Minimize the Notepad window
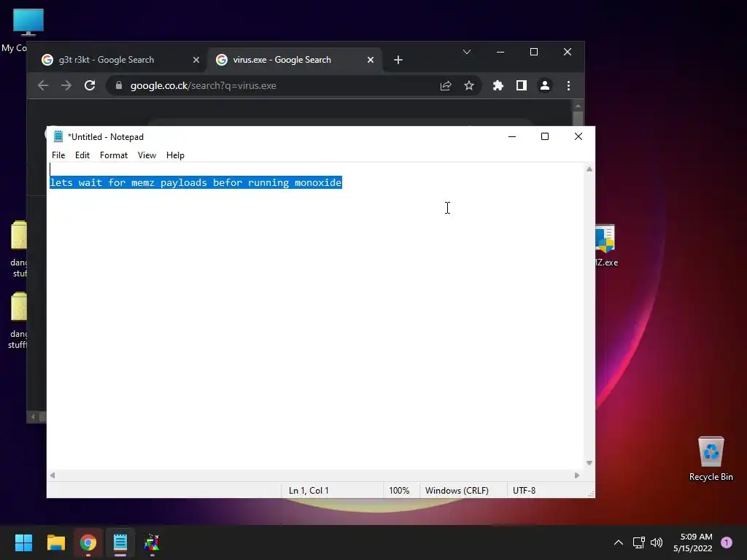This screenshot has width=747, height=560. [512, 136]
